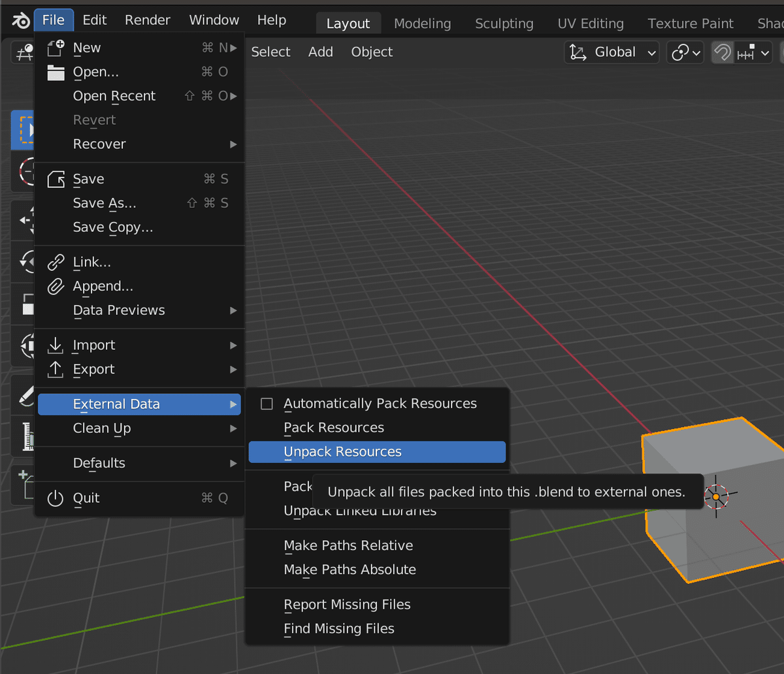Click the Save disk icon

pyautogui.click(x=56, y=179)
